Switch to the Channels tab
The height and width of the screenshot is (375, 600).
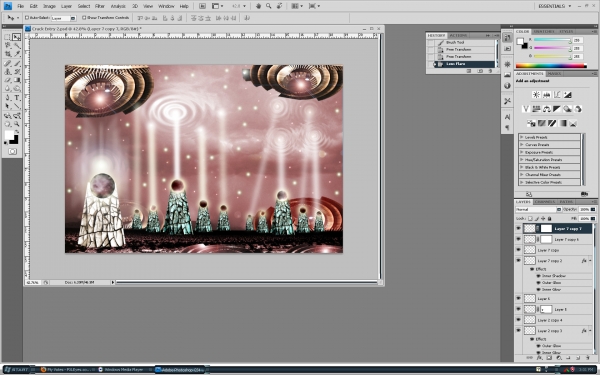click(545, 202)
